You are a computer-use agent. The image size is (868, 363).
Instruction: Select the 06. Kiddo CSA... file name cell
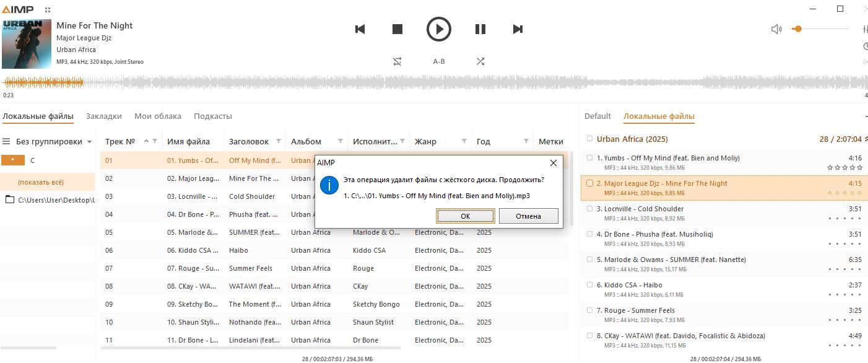point(193,250)
